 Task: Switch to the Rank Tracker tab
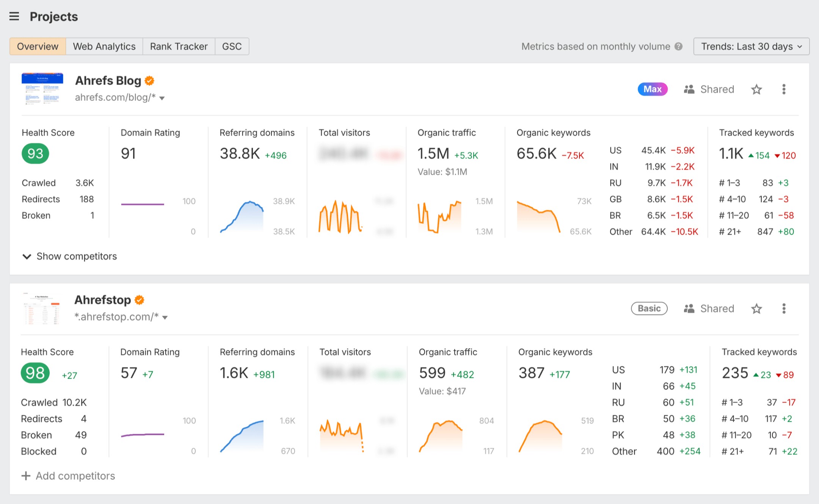[179, 46]
